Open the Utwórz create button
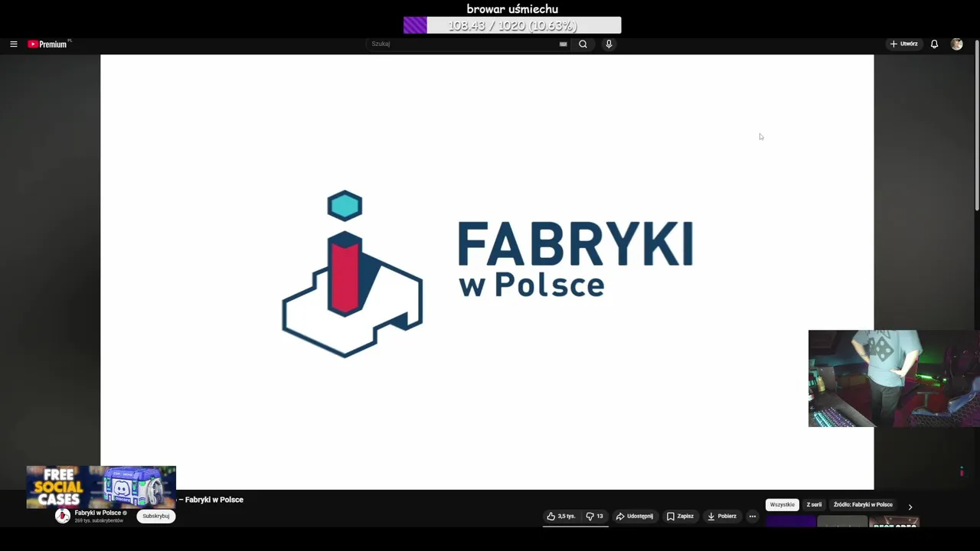This screenshot has height=551, width=980. click(903, 44)
